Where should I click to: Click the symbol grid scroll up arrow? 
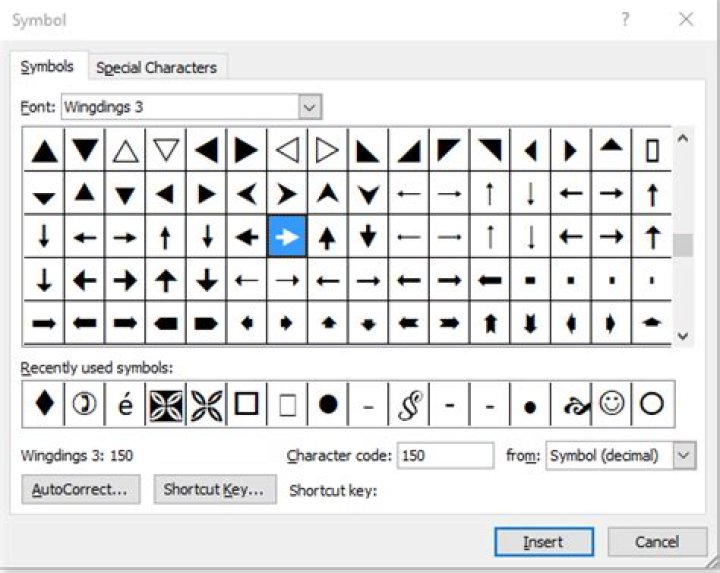(683, 138)
